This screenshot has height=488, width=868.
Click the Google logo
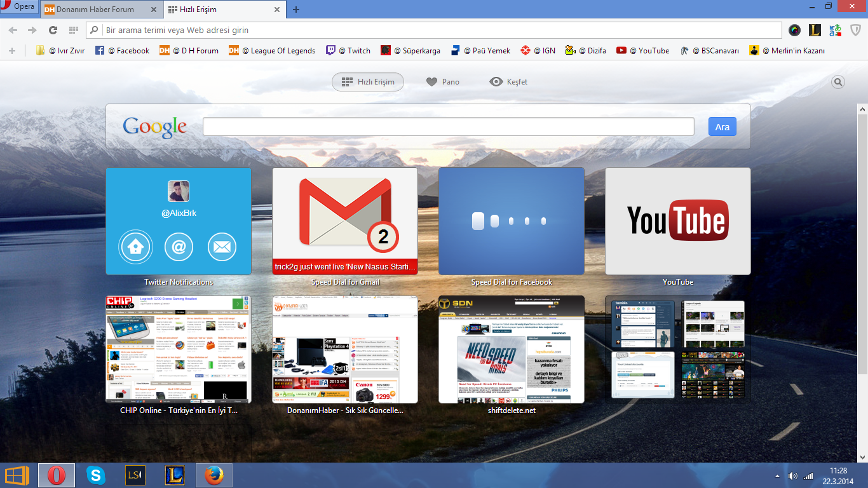point(155,126)
